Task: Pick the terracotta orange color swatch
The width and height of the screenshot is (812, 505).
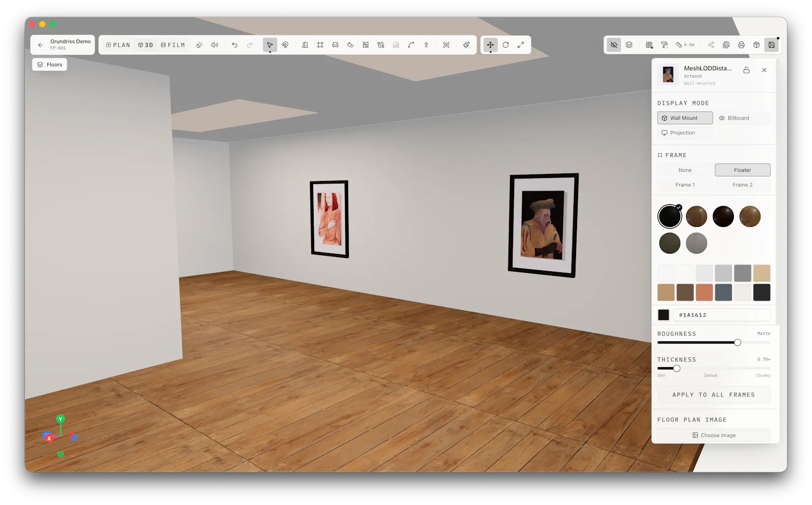Action: (704, 293)
